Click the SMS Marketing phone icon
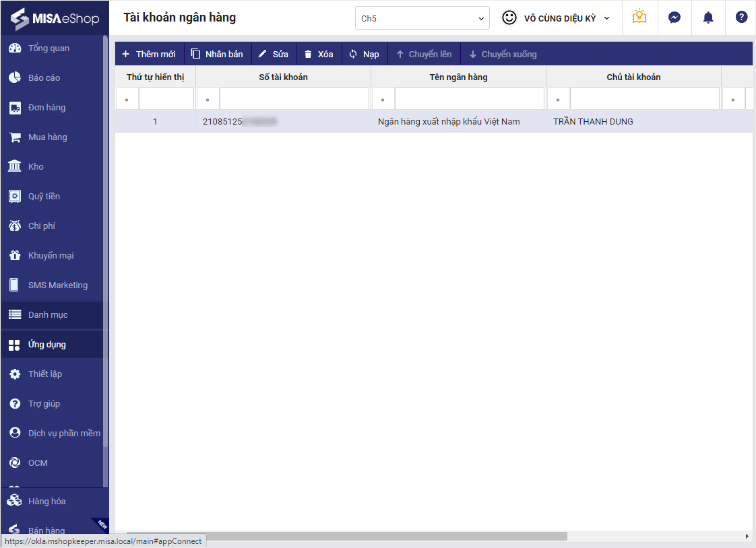This screenshot has width=756, height=548. (x=14, y=285)
